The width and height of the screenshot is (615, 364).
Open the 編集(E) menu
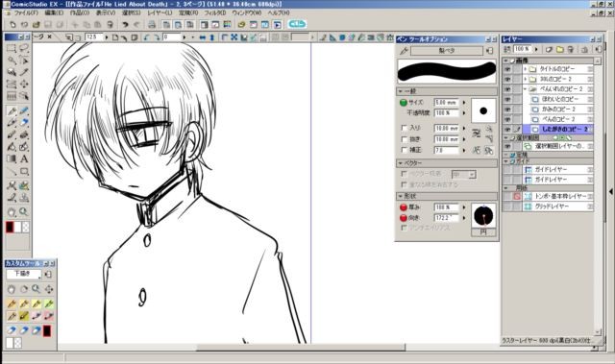[x=54, y=12]
